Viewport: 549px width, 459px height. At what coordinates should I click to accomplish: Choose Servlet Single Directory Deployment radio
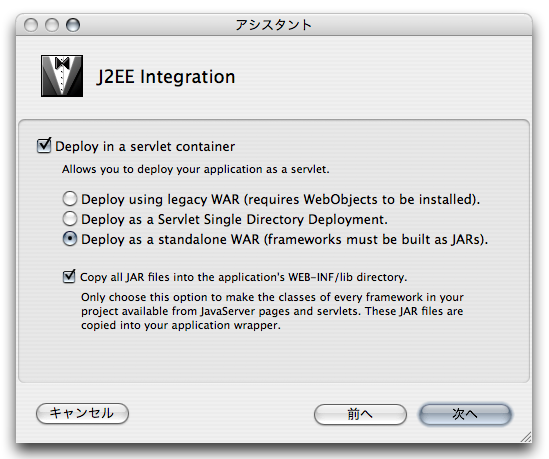[x=70, y=219]
